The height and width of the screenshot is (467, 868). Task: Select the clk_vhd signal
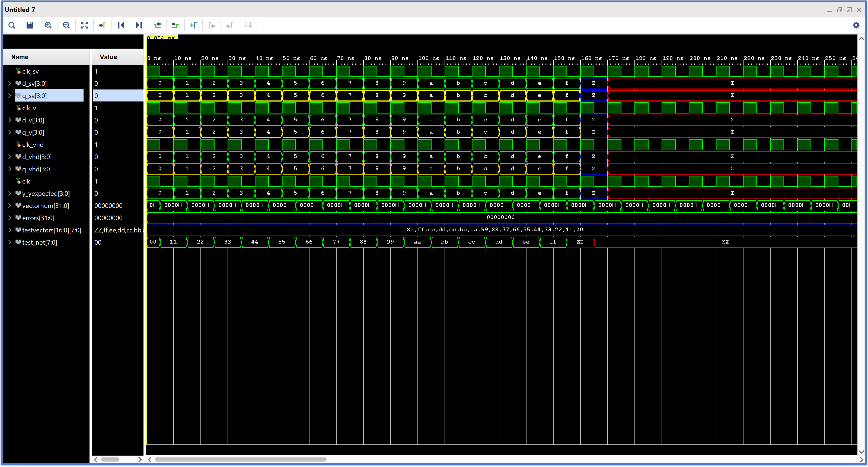[33, 145]
